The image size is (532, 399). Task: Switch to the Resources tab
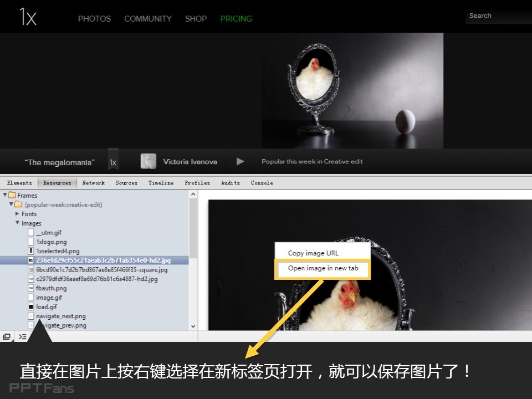[57, 183]
